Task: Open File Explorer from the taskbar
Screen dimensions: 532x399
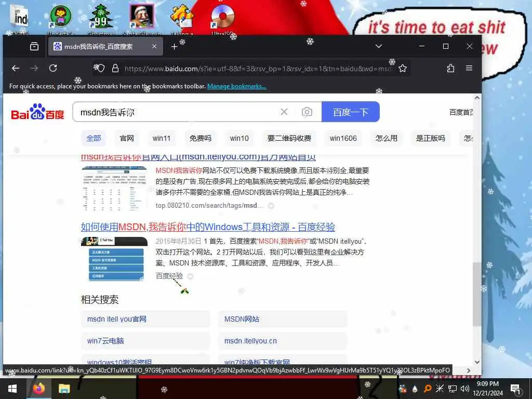Action: [x=64, y=389]
